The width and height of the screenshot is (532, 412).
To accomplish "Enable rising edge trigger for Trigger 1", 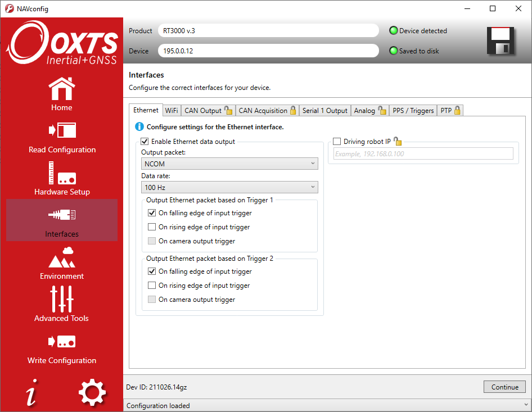I will coord(151,227).
